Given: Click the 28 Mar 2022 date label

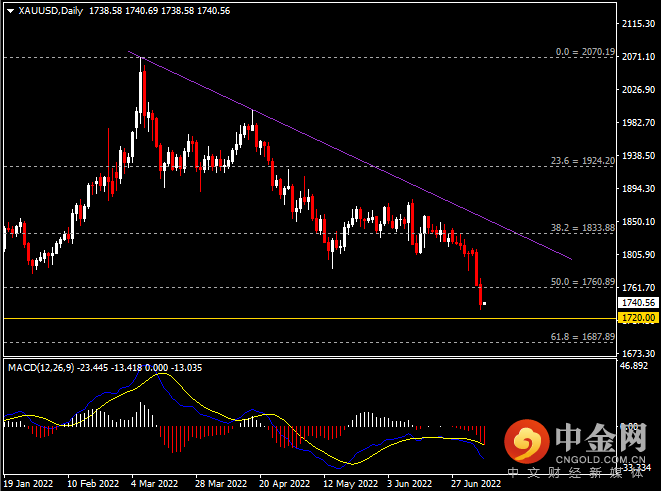Looking at the screenshot, I should pyautogui.click(x=221, y=483).
